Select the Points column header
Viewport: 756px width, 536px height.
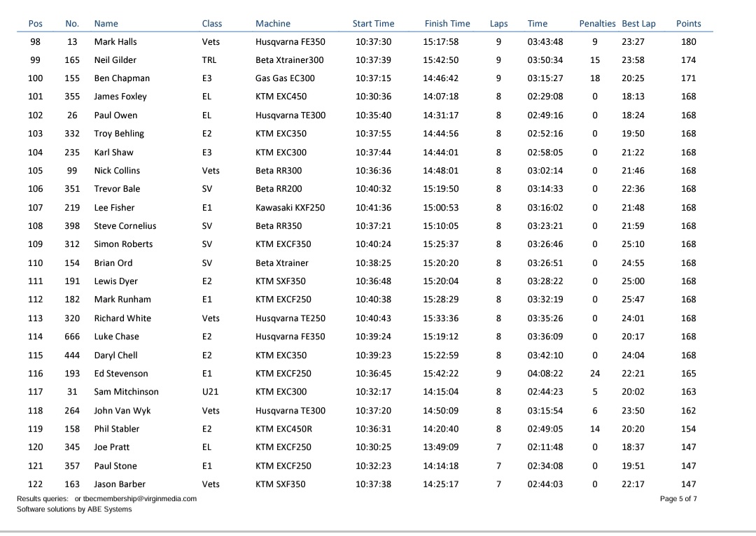(x=688, y=24)
